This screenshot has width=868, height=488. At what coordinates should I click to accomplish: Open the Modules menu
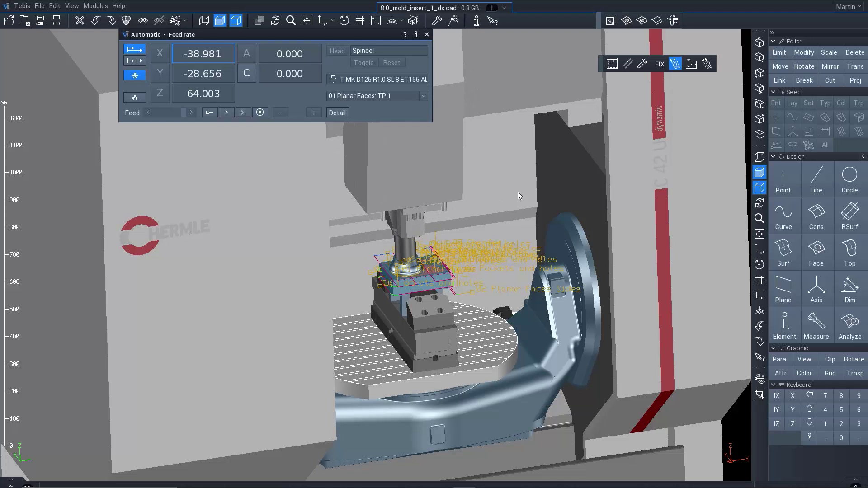click(x=95, y=6)
